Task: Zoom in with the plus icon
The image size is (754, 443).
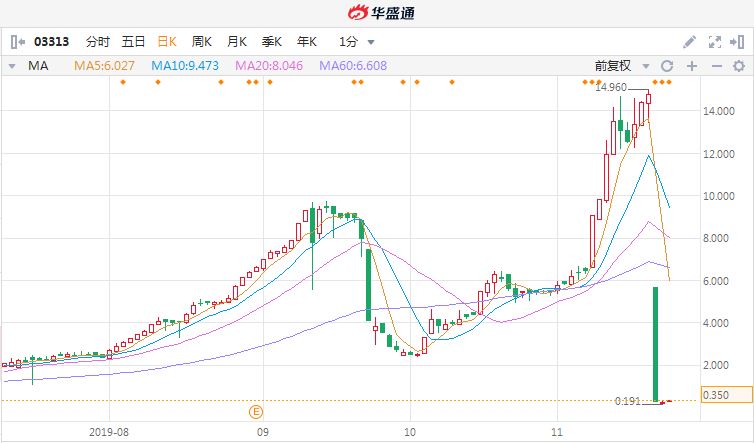Action: (x=691, y=66)
